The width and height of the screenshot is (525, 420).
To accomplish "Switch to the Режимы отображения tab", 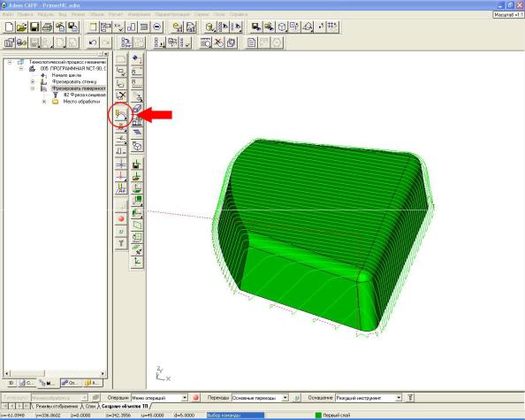I will tap(57, 406).
